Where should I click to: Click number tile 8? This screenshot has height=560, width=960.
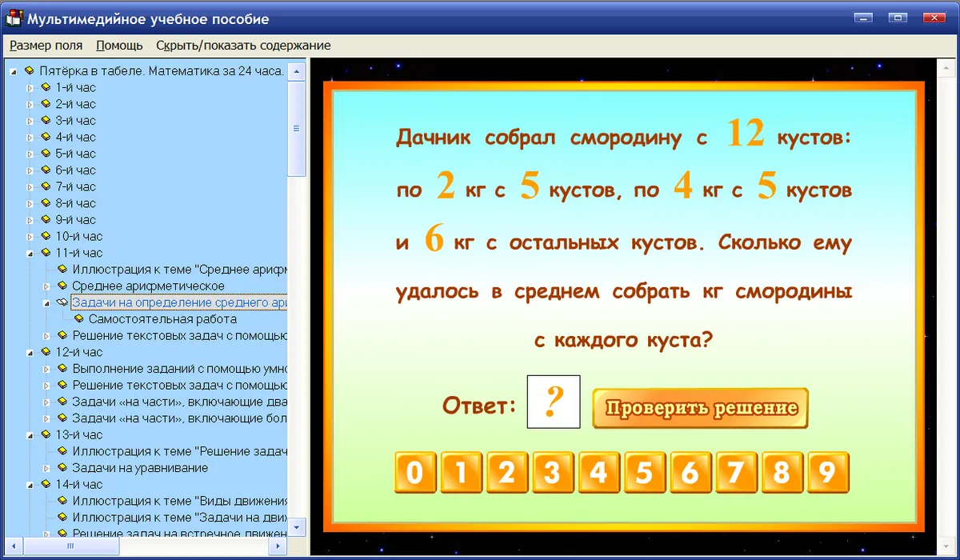[x=782, y=473]
